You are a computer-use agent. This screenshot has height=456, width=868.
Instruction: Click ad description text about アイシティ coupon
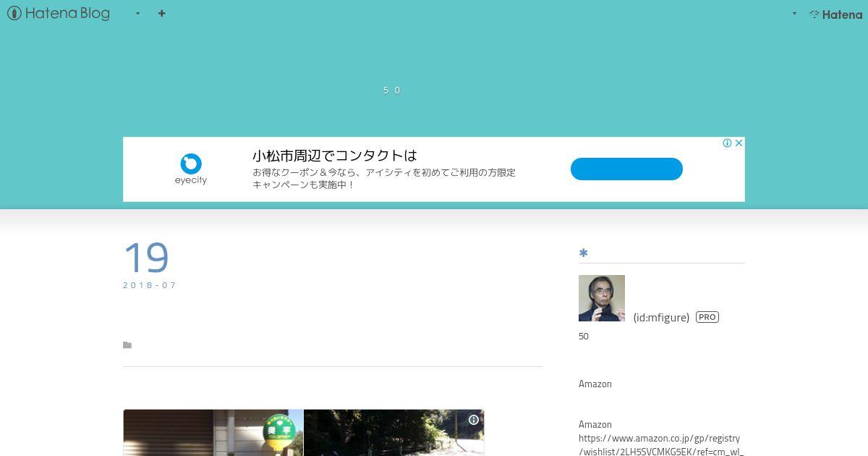384,179
